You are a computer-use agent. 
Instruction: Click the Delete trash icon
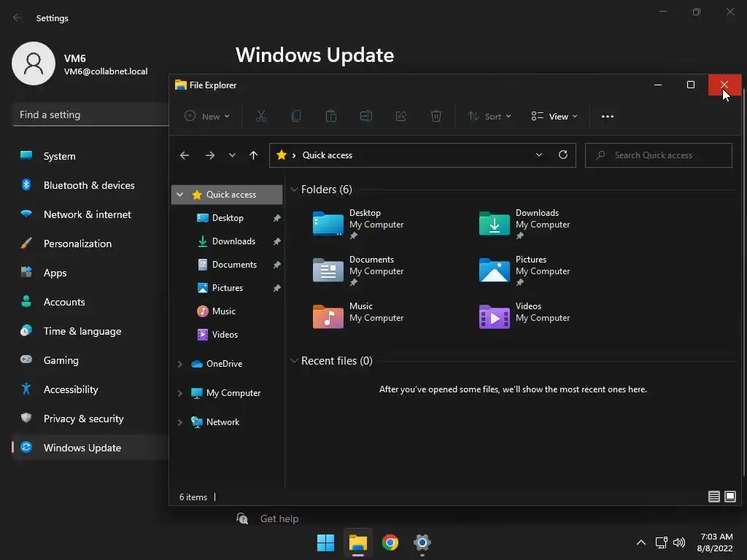(x=436, y=116)
